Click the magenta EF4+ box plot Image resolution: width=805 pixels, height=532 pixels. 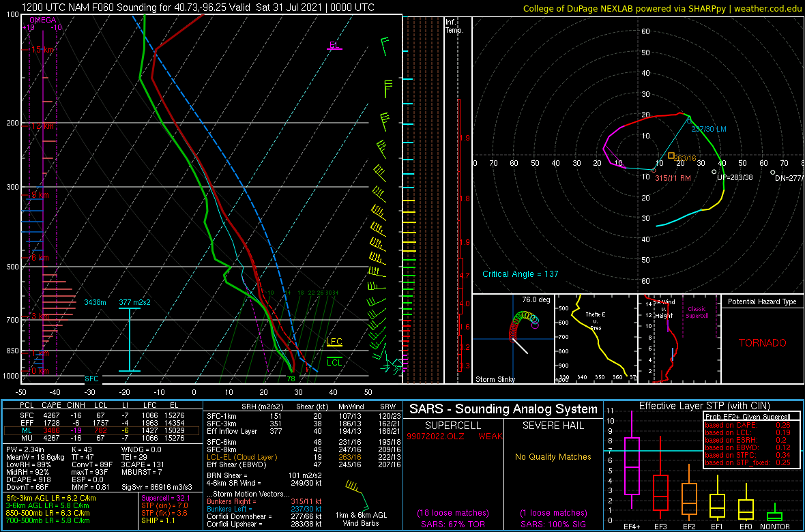tap(631, 460)
